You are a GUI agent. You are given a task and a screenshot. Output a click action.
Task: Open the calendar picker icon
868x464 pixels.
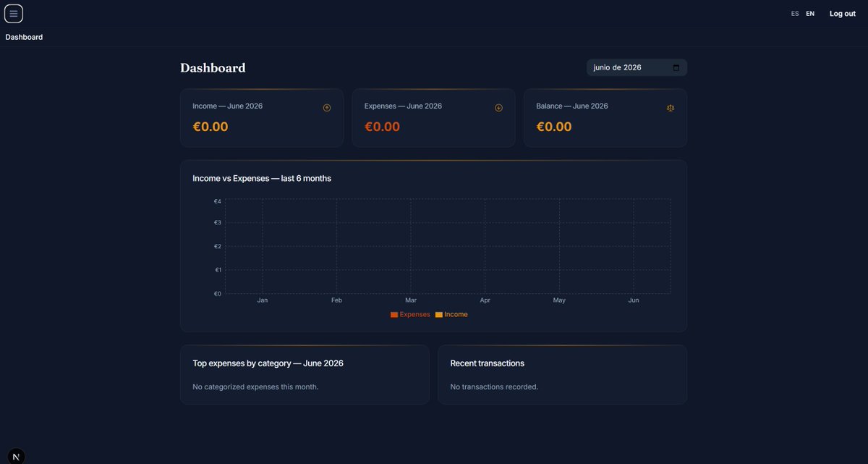pyautogui.click(x=676, y=67)
